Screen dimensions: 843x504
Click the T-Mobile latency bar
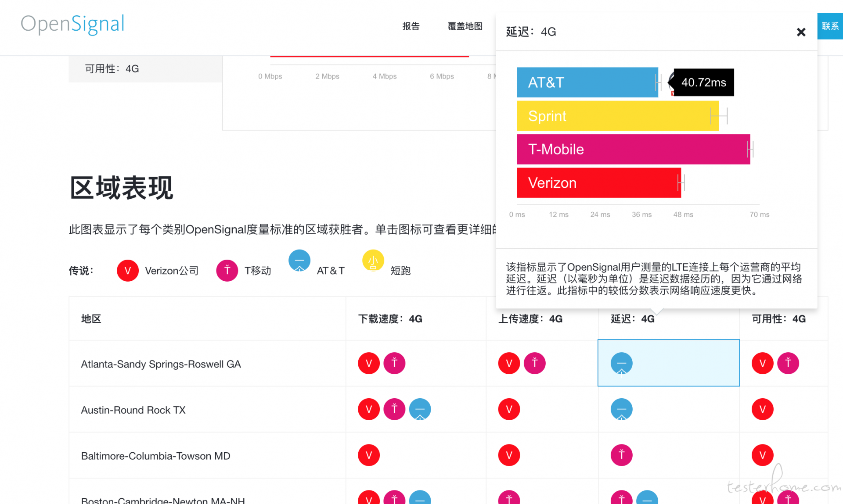coord(634,150)
